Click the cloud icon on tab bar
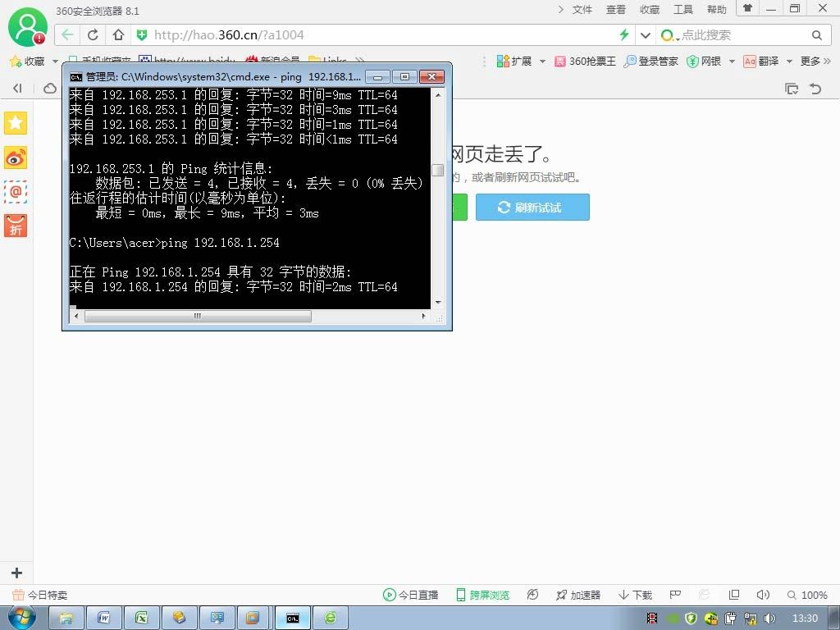 click(50, 88)
